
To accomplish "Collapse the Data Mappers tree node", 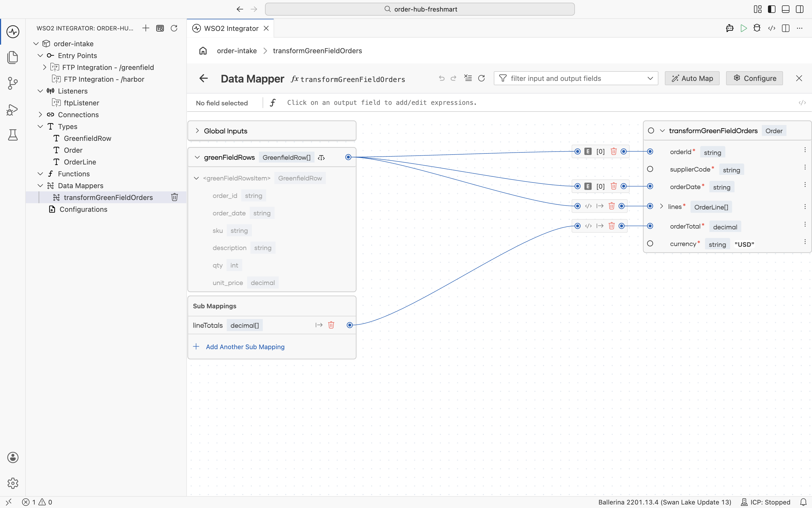I will click(x=40, y=185).
